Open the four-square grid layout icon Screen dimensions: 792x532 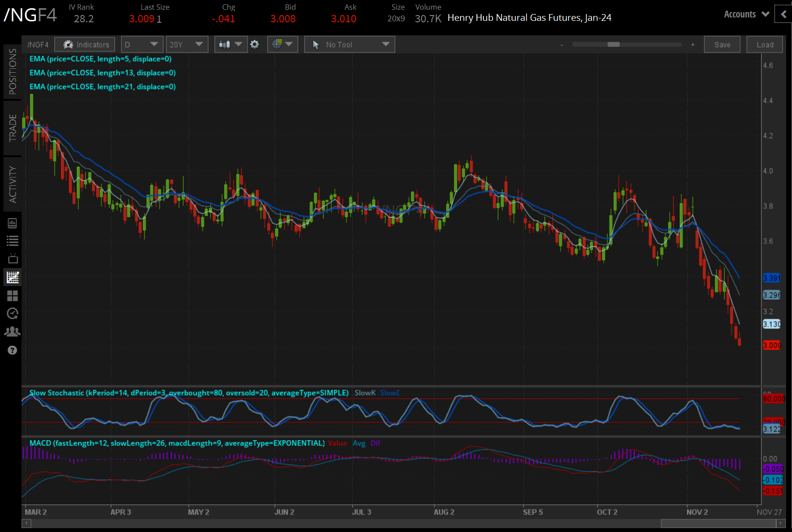pyautogui.click(x=13, y=295)
